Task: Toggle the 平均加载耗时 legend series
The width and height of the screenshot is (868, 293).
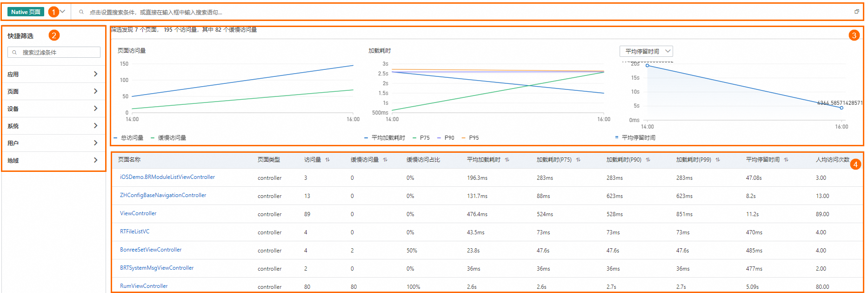Action: 385,137
